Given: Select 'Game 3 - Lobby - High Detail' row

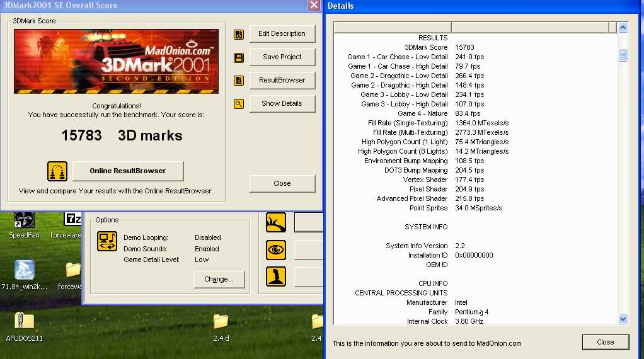Looking at the screenshot, I should click(x=475, y=104).
